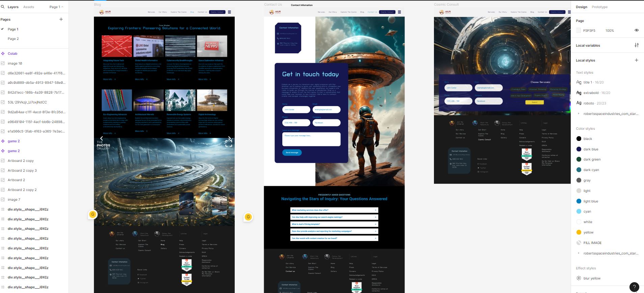This screenshot has width=644, height=293.
Task: Select Page 2 in pages list
Action: coord(13,39)
